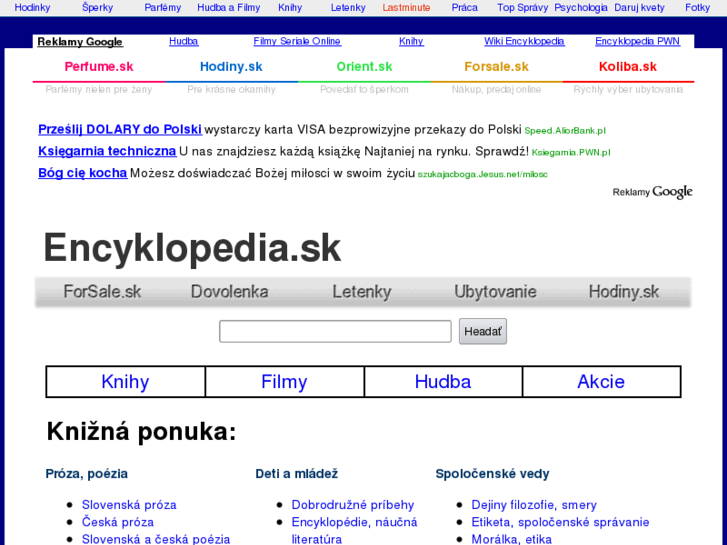The height and width of the screenshot is (545, 727).
Task: Open ForSale.sk in gray menu
Action: pos(102,292)
